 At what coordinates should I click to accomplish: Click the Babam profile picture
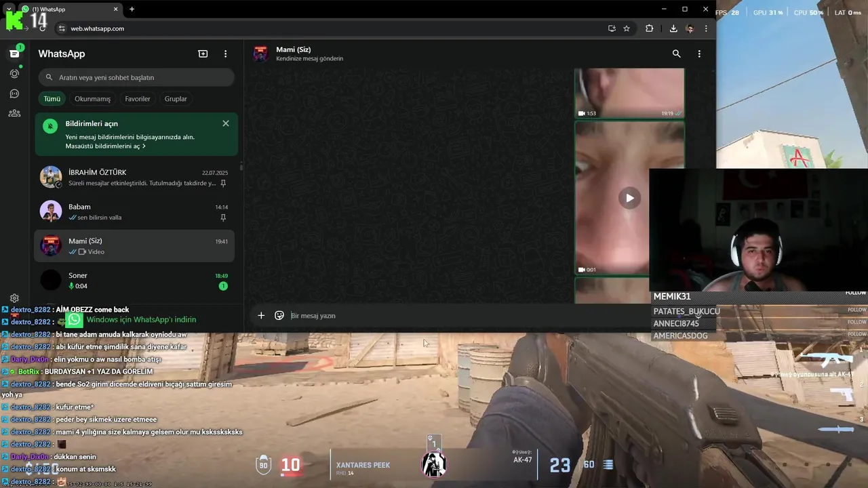click(x=51, y=211)
